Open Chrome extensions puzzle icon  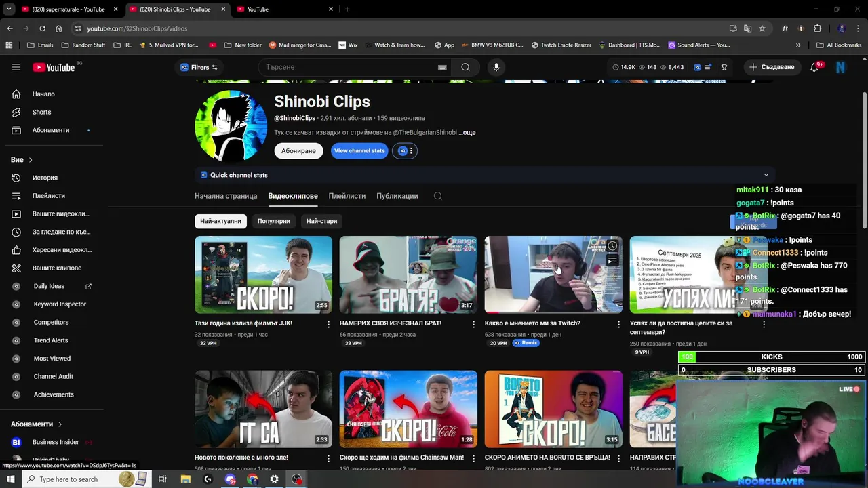817,28
